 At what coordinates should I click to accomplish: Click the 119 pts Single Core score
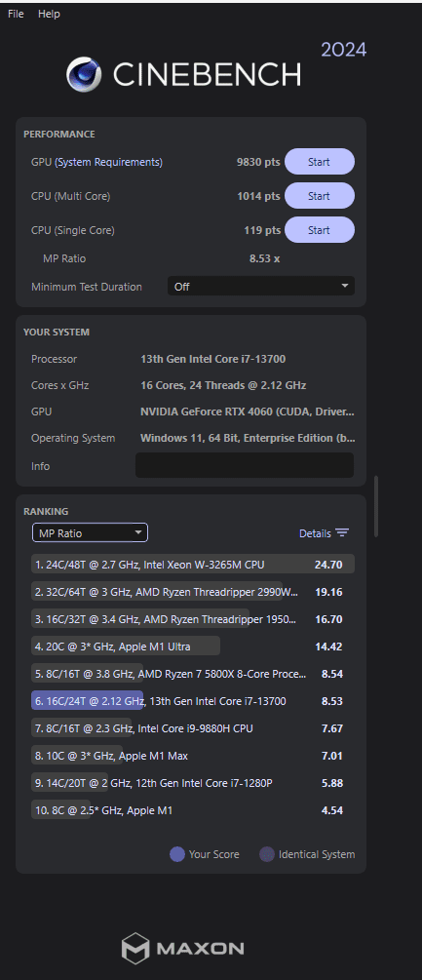click(x=262, y=230)
